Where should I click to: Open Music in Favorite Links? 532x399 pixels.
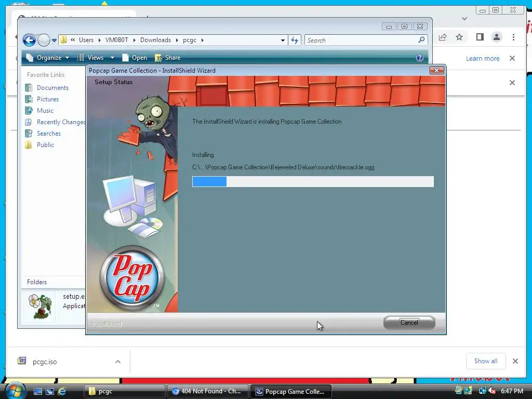45,111
